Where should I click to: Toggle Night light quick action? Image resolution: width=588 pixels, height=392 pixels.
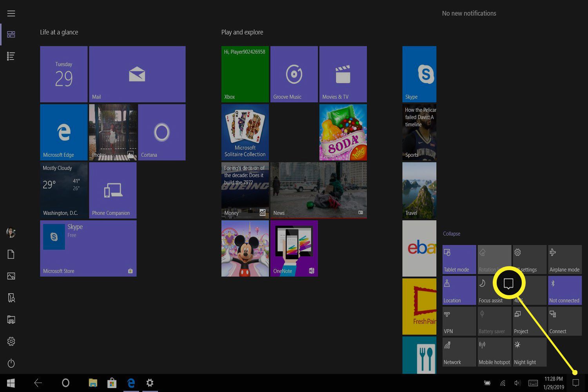tap(530, 352)
